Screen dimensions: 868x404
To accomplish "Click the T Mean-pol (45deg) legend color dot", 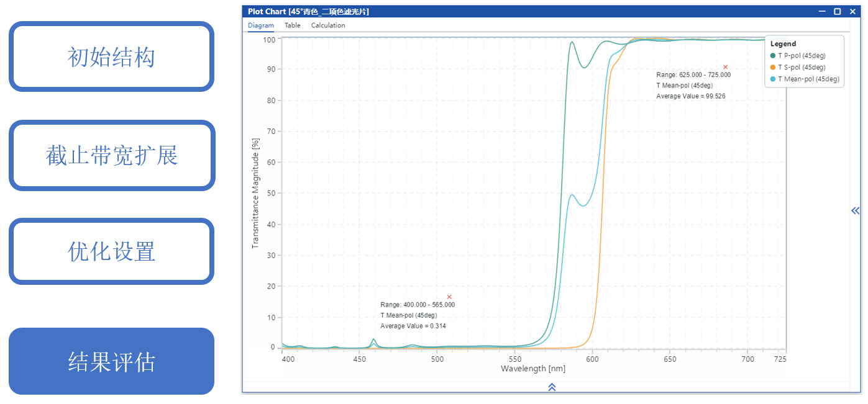I will coord(773,79).
